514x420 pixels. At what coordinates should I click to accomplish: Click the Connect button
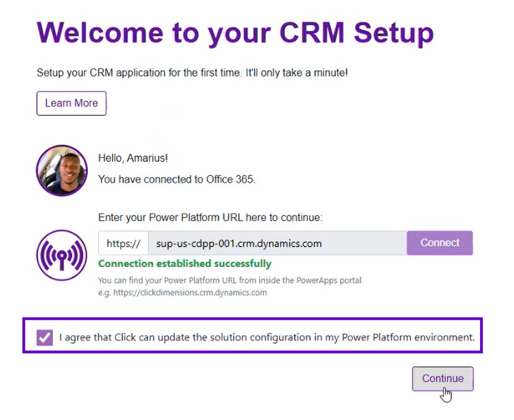click(x=440, y=243)
